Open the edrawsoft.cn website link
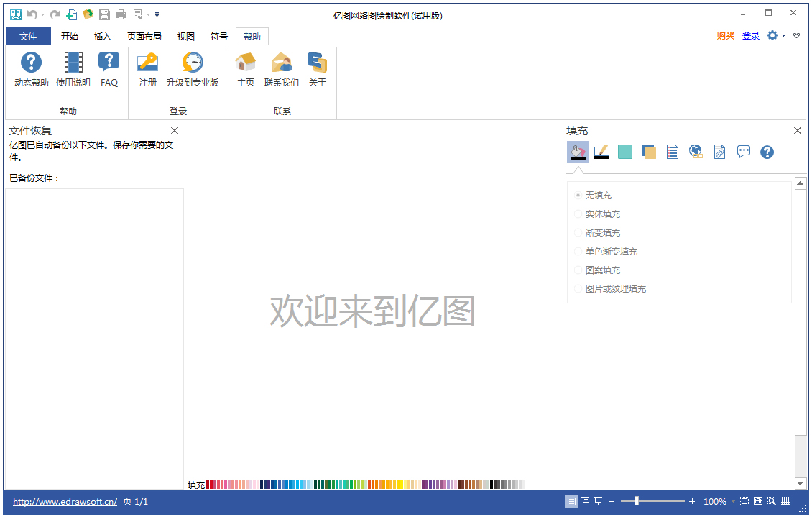Image resolution: width=812 pixels, height=517 pixels. (x=65, y=502)
